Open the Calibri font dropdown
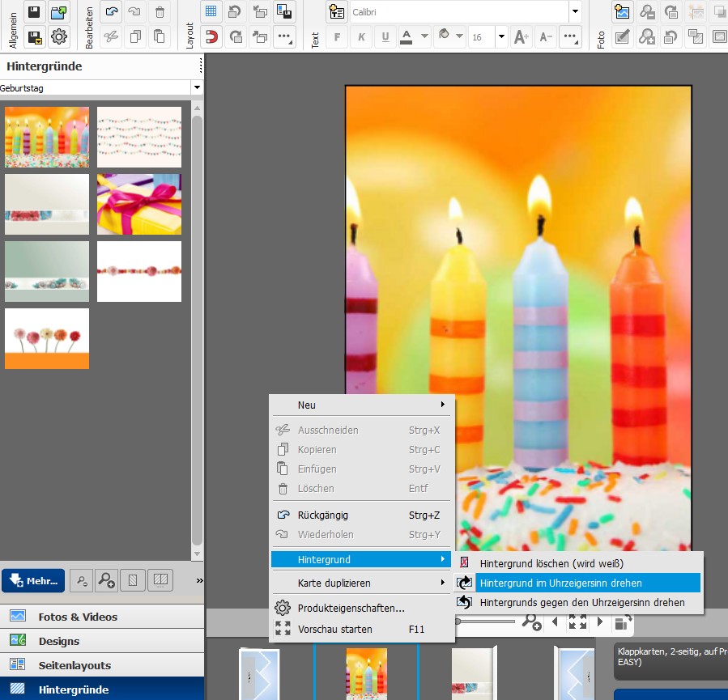728x700 pixels. pyautogui.click(x=575, y=11)
